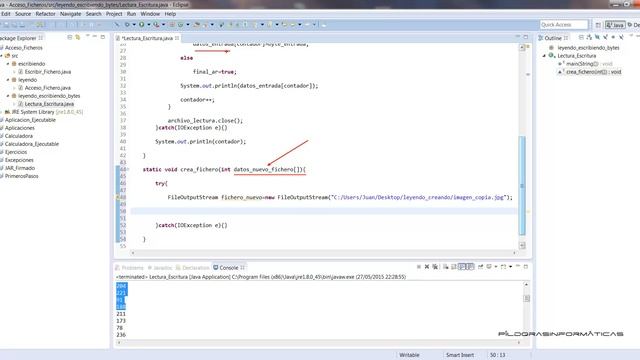The width and height of the screenshot is (640, 360).
Task: Collapse the leyendo package node
Action: [8, 80]
